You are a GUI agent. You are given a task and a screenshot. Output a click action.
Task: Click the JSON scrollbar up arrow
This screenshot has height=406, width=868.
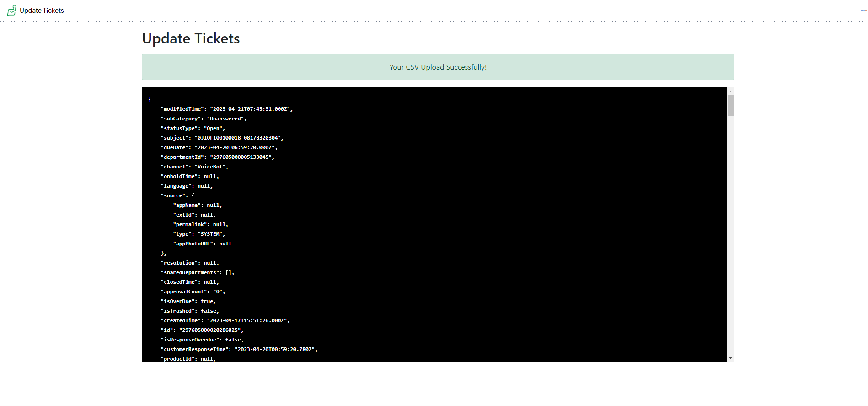(730, 92)
